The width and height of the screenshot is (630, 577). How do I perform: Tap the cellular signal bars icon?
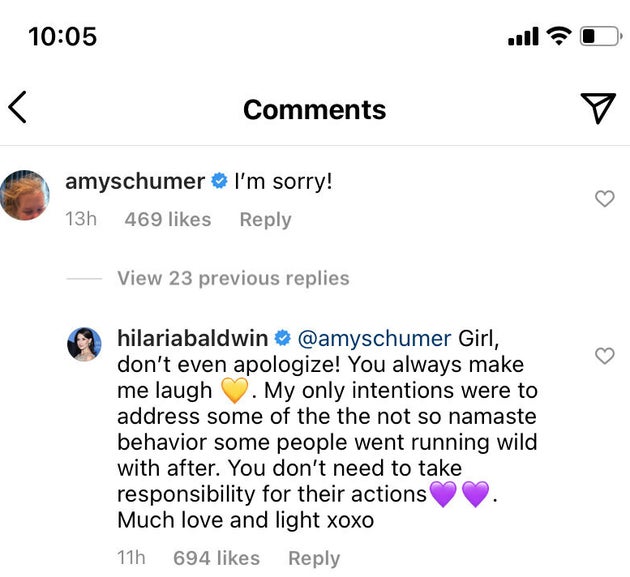click(x=523, y=37)
